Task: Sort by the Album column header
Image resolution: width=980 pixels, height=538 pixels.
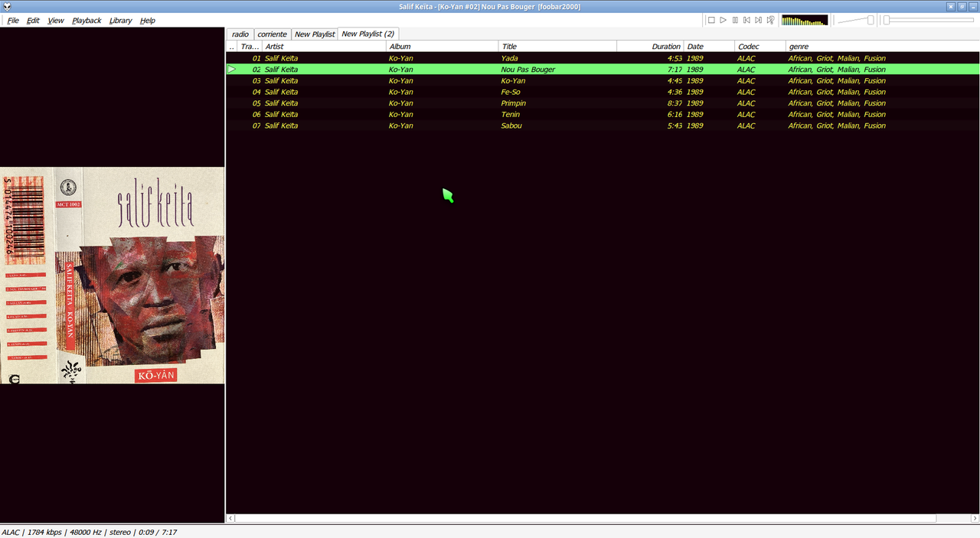Action: tap(442, 47)
